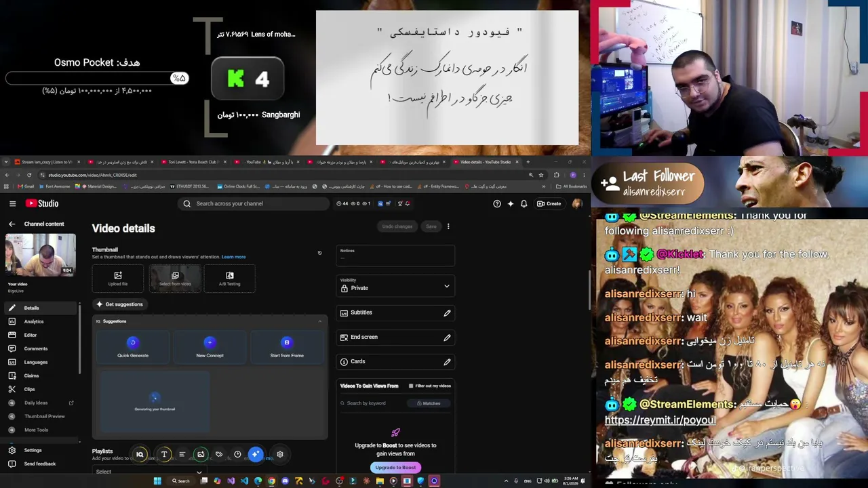868x488 pixels.
Task: Open Claims in the left sidebar
Action: coord(41,375)
